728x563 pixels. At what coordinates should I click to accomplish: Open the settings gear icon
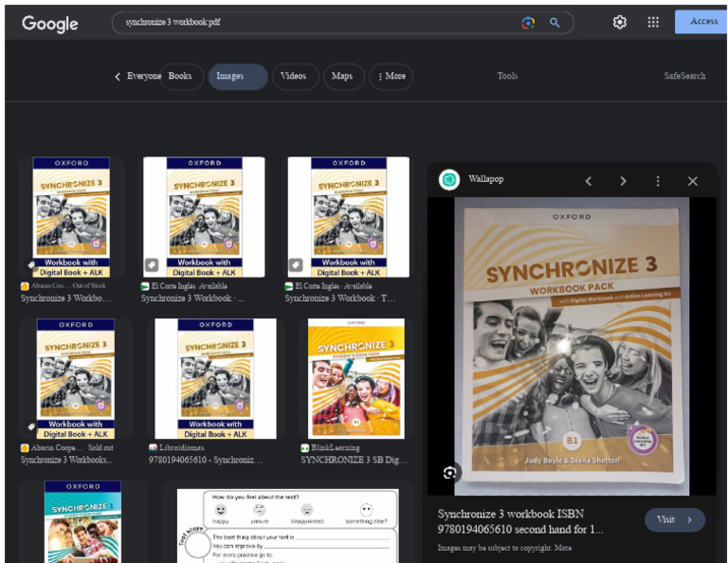619,22
